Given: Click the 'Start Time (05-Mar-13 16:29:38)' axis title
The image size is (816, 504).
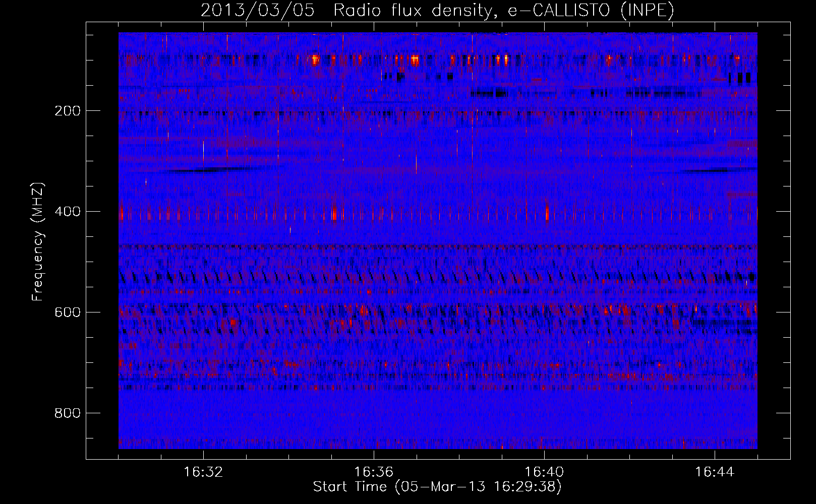Looking at the screenshot, I should coord(437,487).
